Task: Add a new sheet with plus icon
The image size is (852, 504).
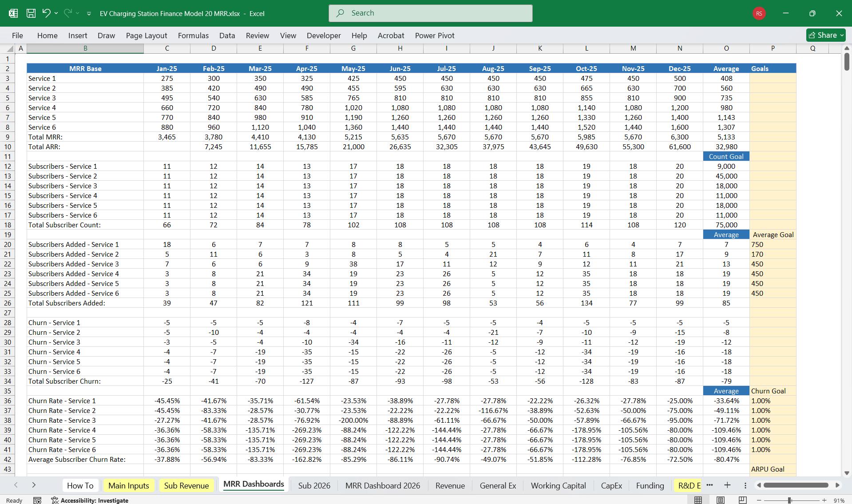Action: click(x=727, y=485)
